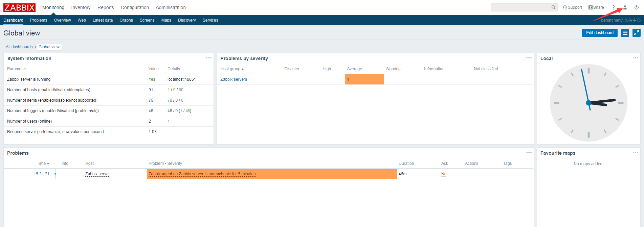Screen dimensions: 644x227
Task: Open the Administration menu
Action: pyautogui.click(x=171, y=7)
